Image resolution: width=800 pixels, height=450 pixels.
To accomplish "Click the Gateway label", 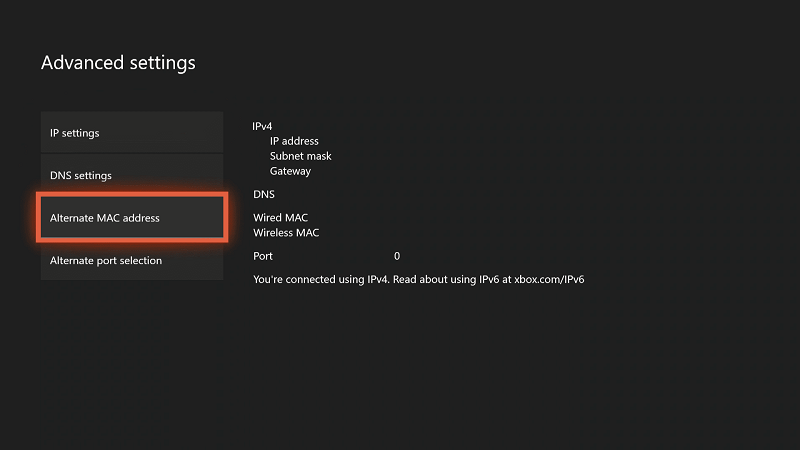I will (290, 172).
